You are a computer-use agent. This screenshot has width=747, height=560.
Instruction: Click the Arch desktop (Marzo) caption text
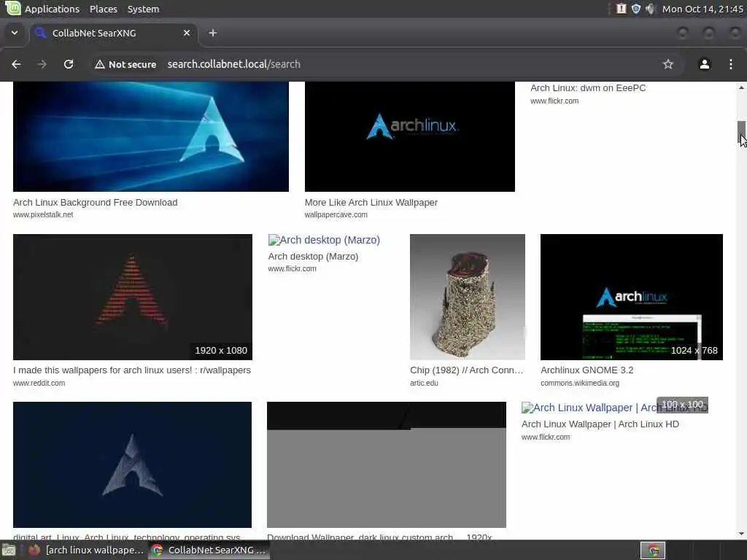pos(313,256)
